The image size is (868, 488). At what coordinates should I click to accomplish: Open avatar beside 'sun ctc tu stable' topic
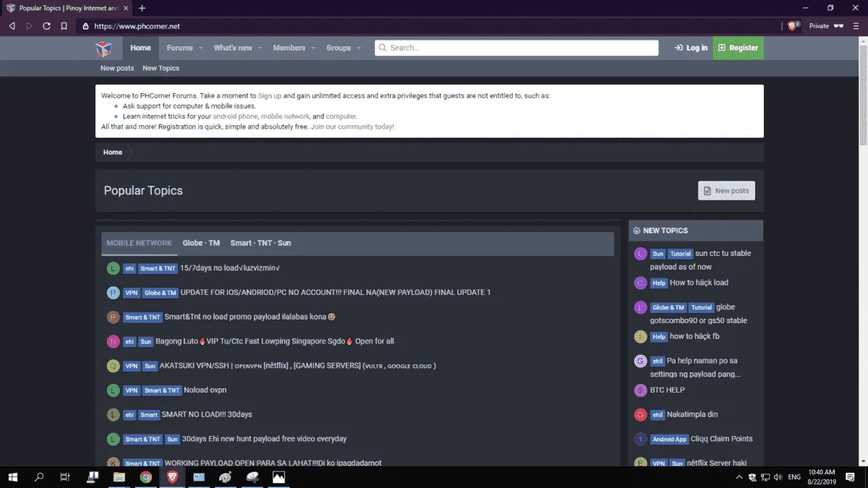(x=640, y=254)
